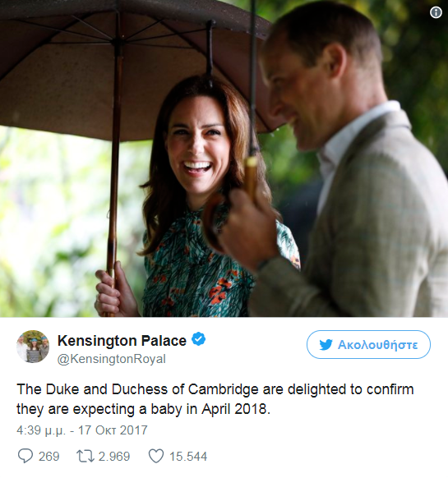Open the tweet timestamp 17 Οκτ 2017
This screenshot has width=448, height=478.
pyautogui.click(x=113, y=430)
